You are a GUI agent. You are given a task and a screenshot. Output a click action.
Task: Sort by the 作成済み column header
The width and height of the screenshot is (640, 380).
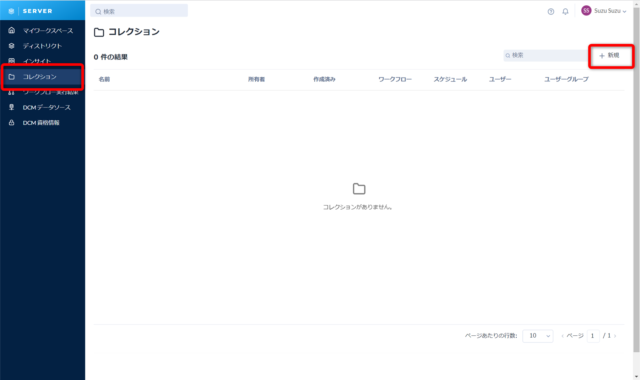[x=324, y=79]
